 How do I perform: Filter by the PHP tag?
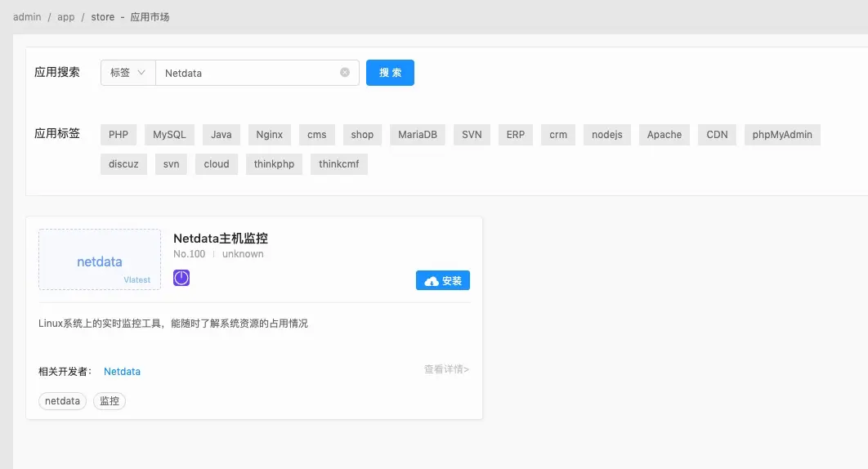point(119,135)
